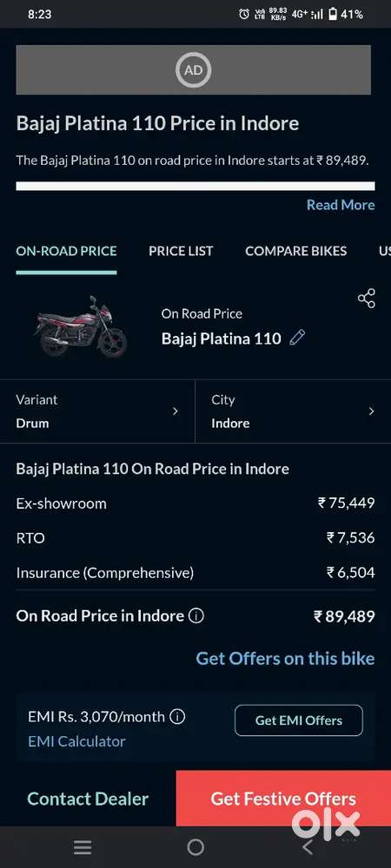The height and width of the screenshot is (868, 391).
Task: Tap the share icon
Action: (366, 299)
